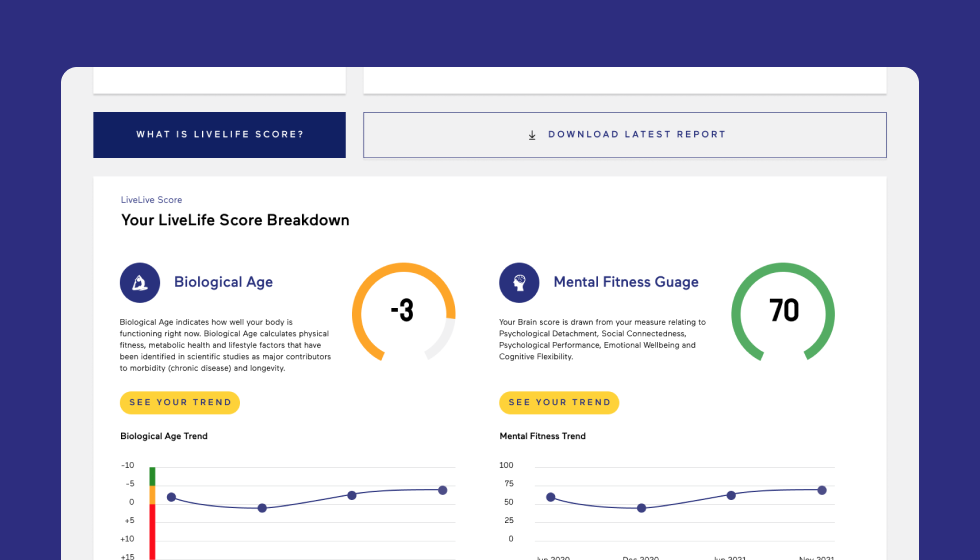
Task: Click the 100 axis label on fitness chart
Action: (x=506, y=466)
